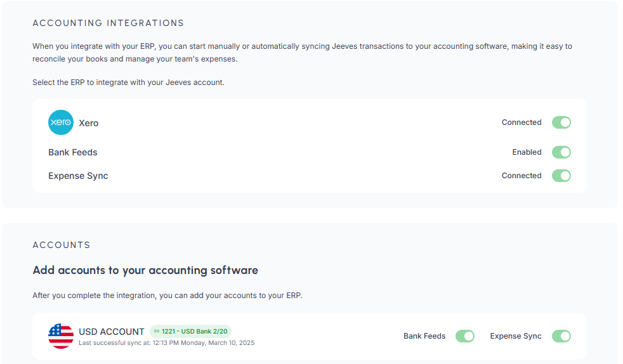Click the Bank Feeds label under Xero
The width and height of the screenshot is (623, 364).
pos(72,152)
